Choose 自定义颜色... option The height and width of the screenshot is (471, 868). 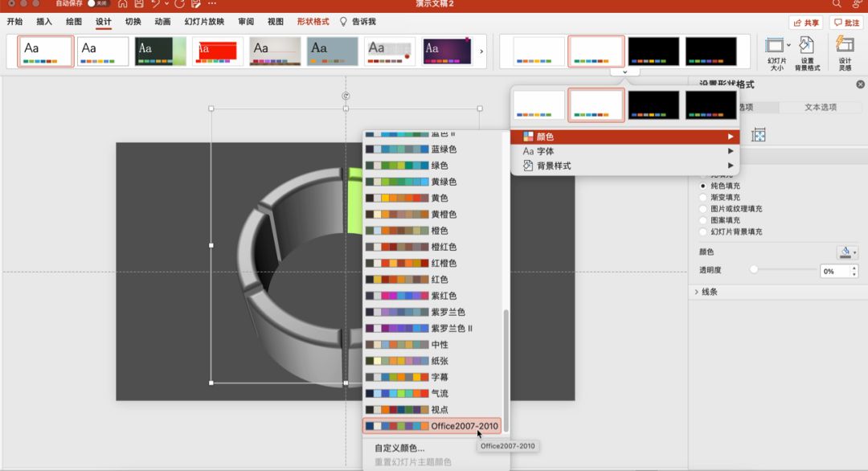[399, 448]
